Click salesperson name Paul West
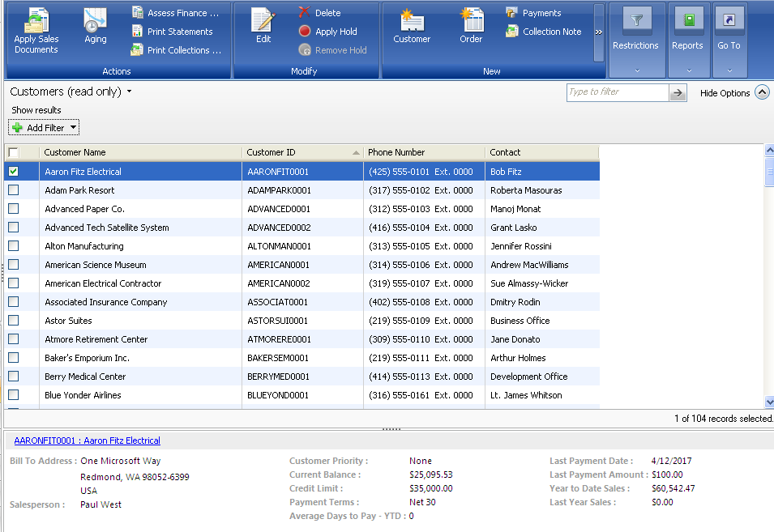774x532 pixels. coord(100,504)
